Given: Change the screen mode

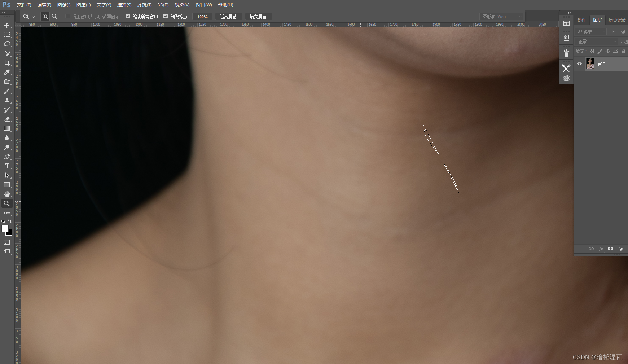Looking at the screenshot, I should point(7,252).
